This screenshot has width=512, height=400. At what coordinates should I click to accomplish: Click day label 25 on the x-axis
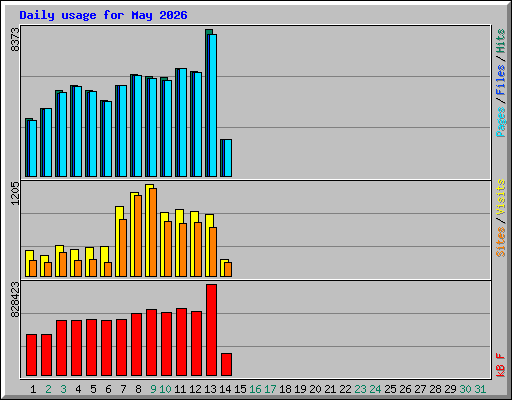point(390,389)
